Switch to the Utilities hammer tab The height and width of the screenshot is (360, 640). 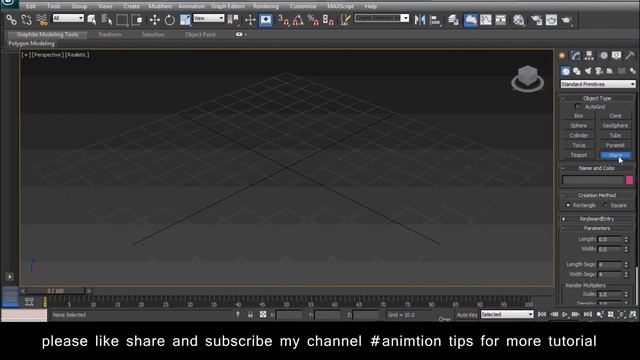point(630,56)
